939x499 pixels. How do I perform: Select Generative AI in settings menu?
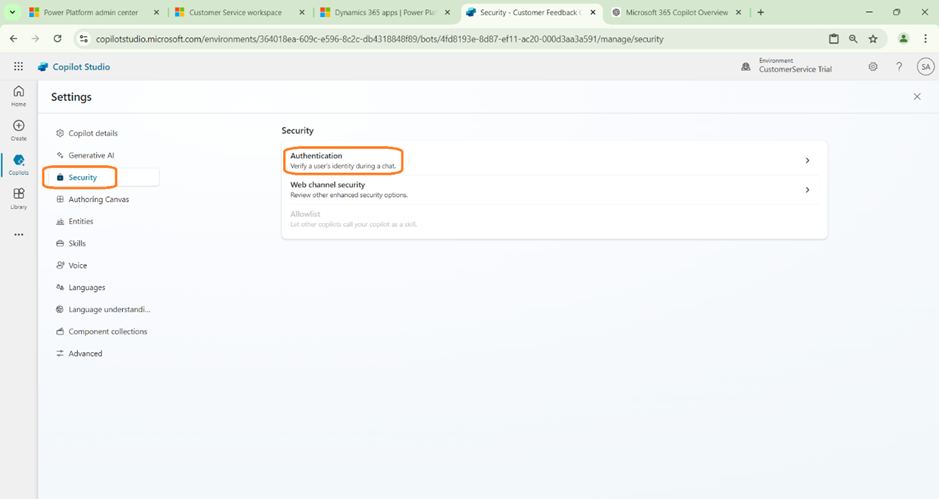[x=91, y=155]
